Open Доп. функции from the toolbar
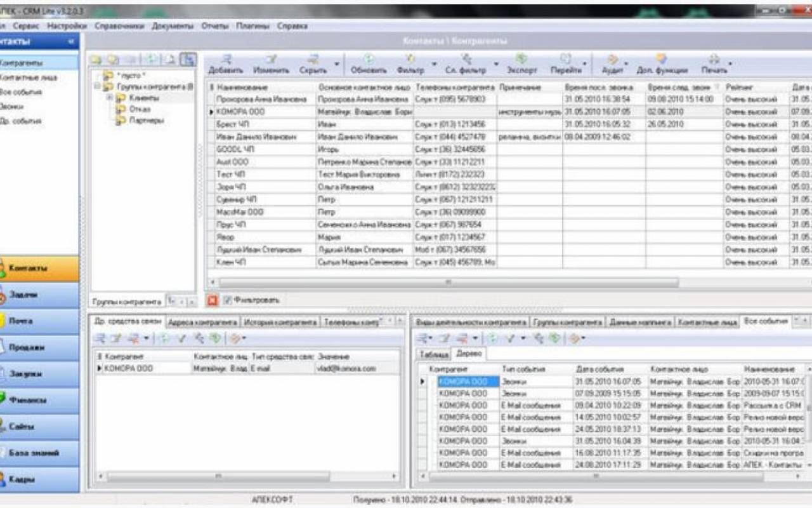 (662, 64)
